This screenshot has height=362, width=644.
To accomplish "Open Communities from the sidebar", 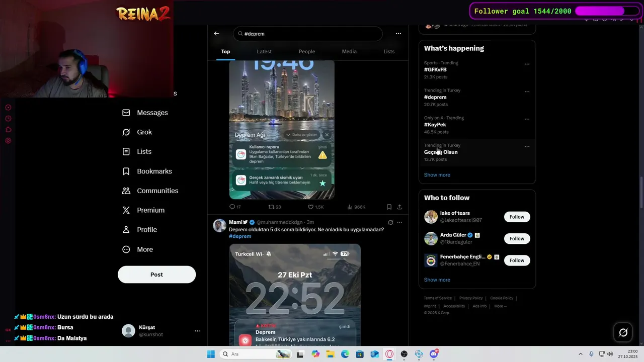I will tap(150, 191).
